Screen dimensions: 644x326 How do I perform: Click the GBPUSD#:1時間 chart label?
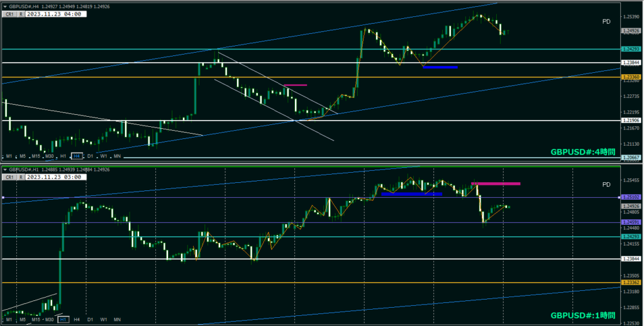(583, 315)
